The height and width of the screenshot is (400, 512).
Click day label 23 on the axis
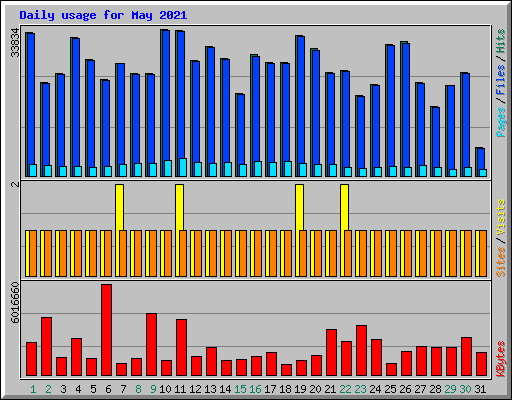coord(360,389)
